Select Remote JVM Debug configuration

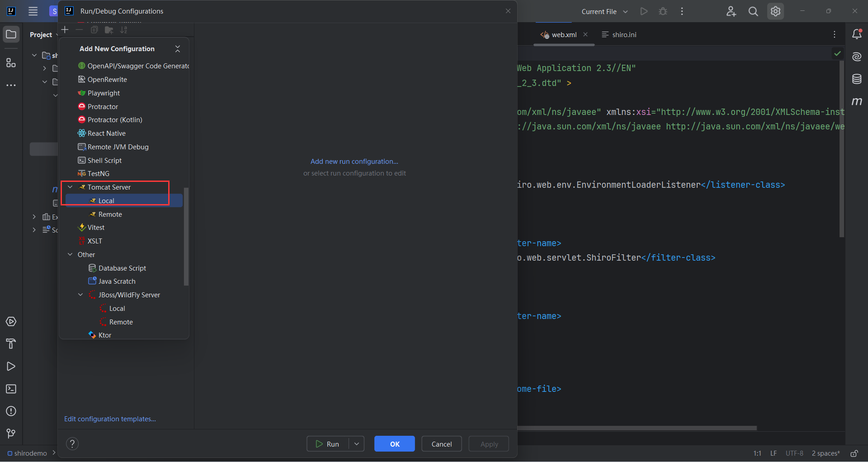click(x=113, y=147)
